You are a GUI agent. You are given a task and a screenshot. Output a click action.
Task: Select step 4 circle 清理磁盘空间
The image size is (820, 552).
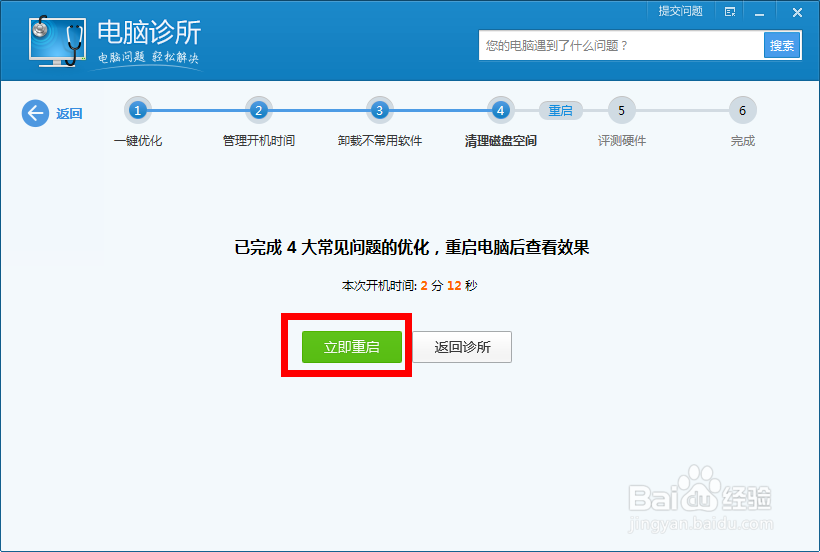point(500,110)
